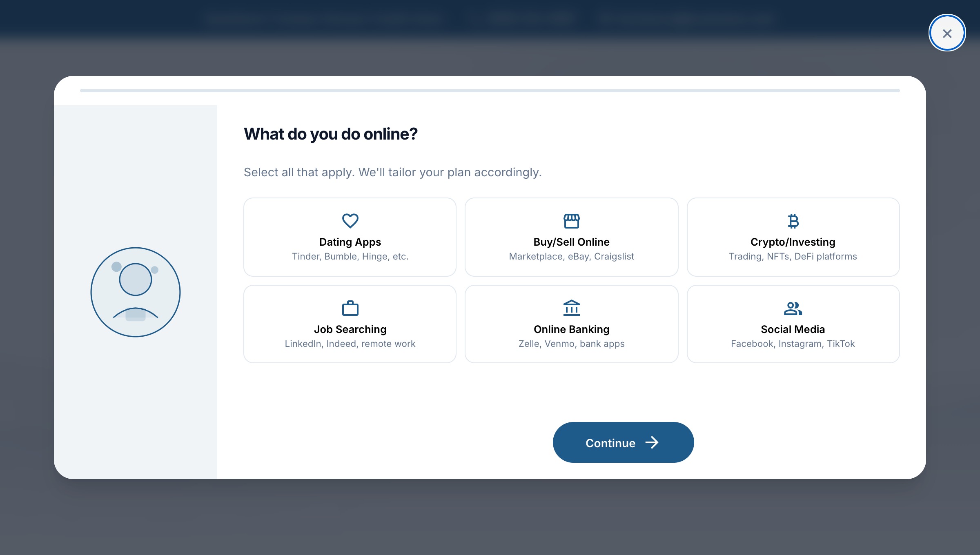Click the people icon for Social Media

tap(793, 308)
